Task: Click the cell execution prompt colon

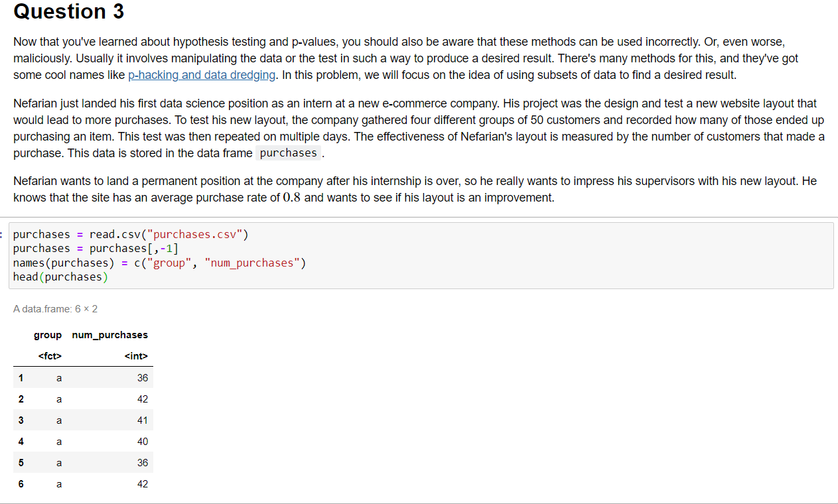Action: [2, 234]
